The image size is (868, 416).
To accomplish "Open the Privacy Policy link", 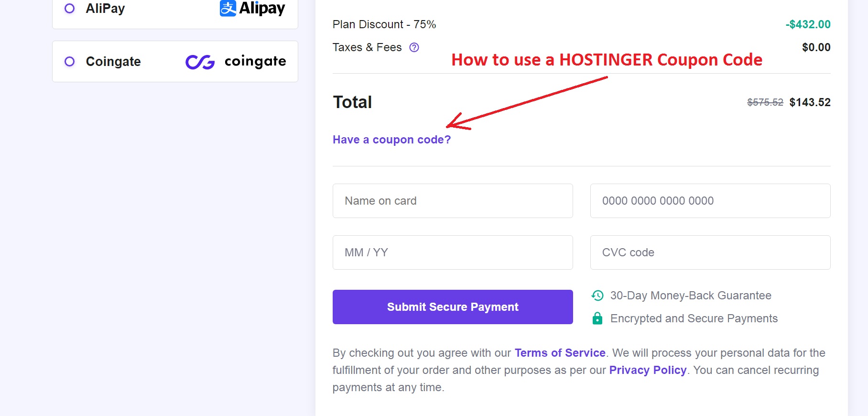I will pos(648,370).
